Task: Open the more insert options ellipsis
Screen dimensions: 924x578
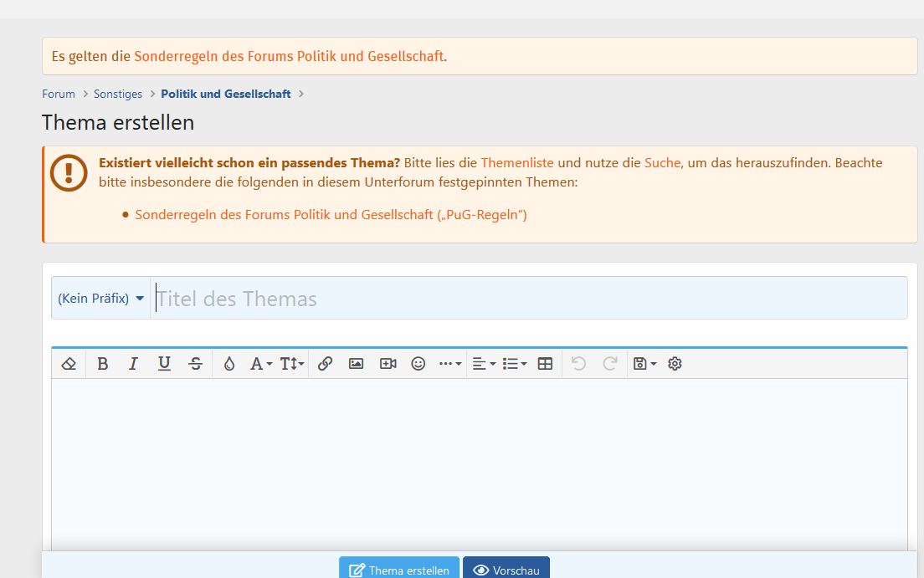Action: 449,364
